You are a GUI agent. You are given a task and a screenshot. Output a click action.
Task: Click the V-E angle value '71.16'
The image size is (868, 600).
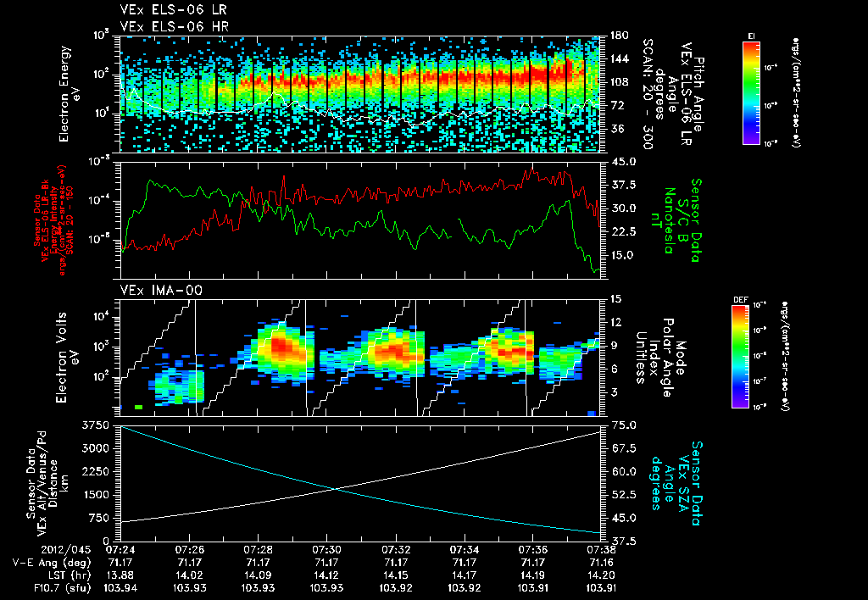(601, 563)
